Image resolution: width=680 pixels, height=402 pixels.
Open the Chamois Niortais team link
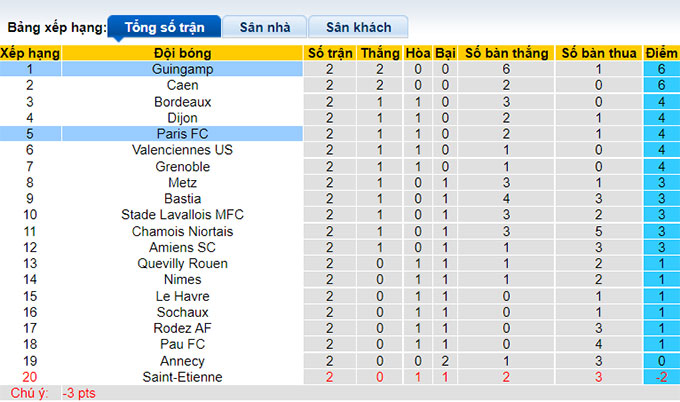pos(183,231)
